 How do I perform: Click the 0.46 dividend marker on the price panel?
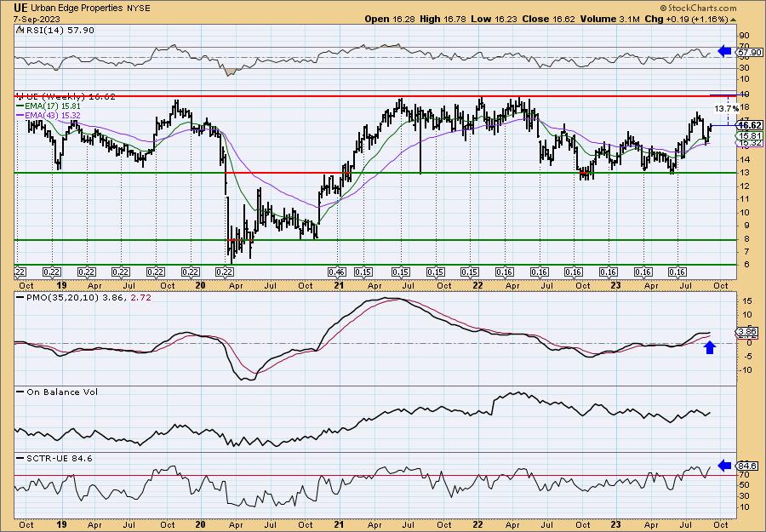pyautogui.click(x=338, y=272)
